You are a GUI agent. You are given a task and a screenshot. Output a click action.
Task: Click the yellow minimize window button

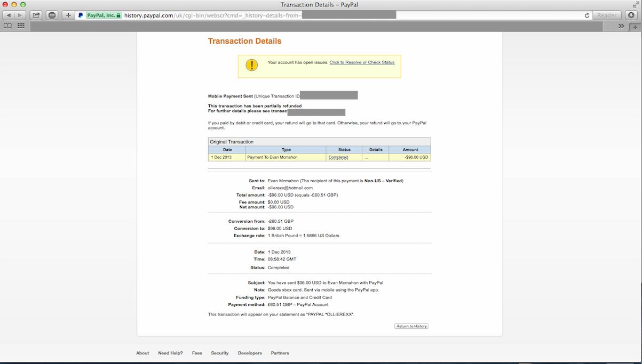tap(14, 4)
